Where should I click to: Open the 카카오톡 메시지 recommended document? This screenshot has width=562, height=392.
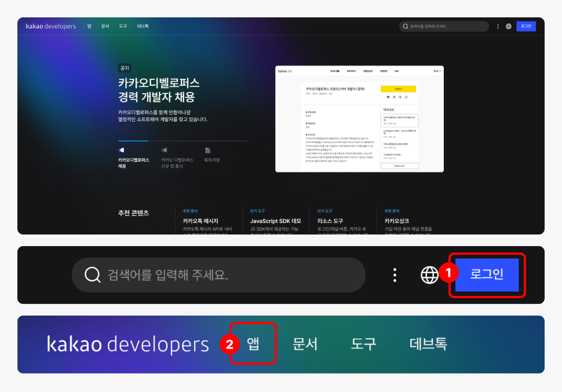[x=200, y=221]
